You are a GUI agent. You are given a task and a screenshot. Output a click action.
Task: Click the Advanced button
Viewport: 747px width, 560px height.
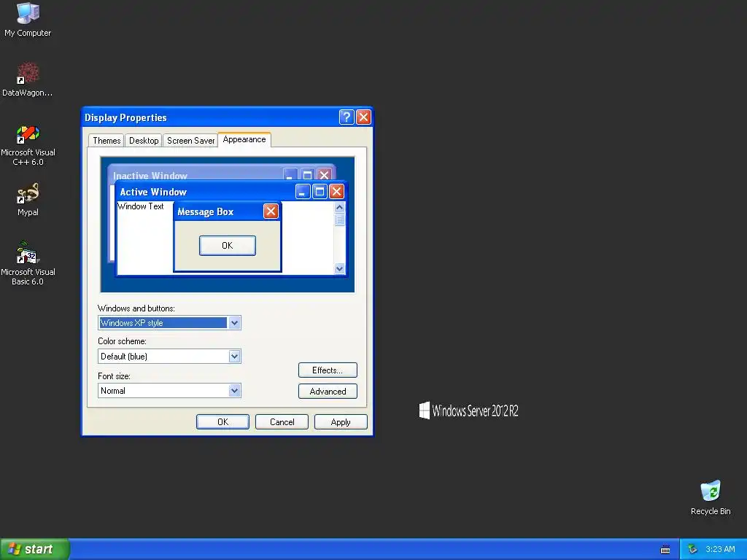[328, 392]
